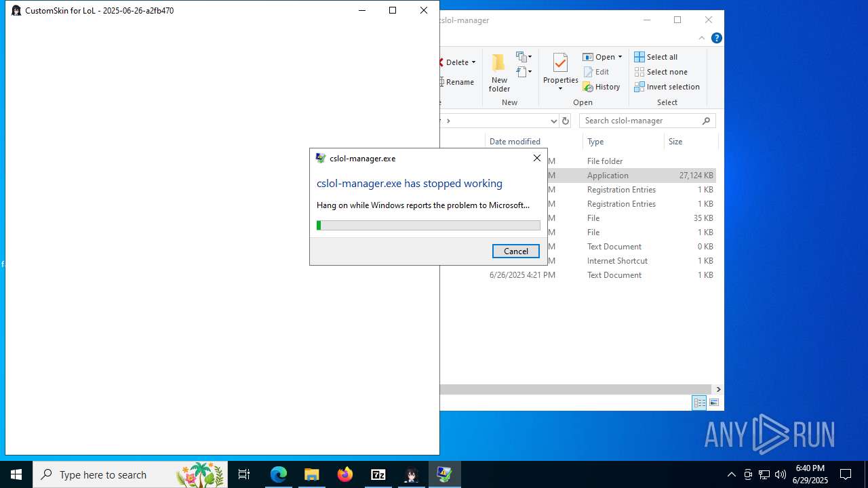This screenshot has height=488, width=868.
Task: Open 7-Zip from the taskbar
Action: point(378,474)
